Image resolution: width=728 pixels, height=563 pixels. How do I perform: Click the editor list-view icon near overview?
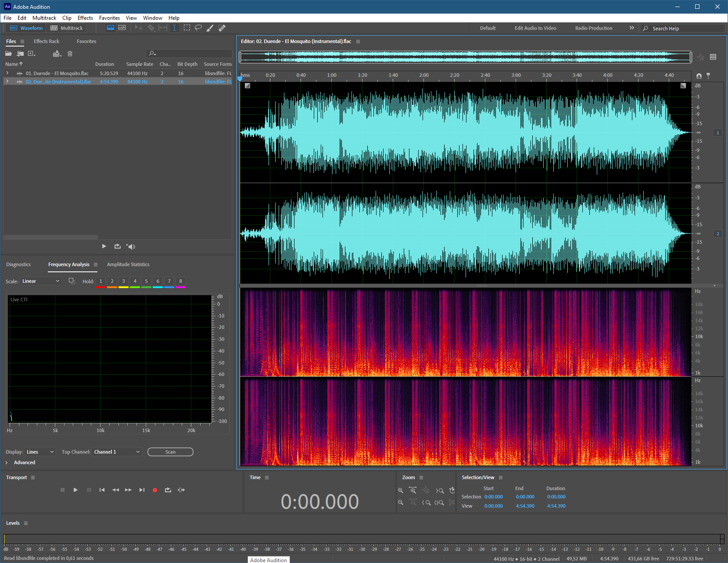(x=713, y=57)
